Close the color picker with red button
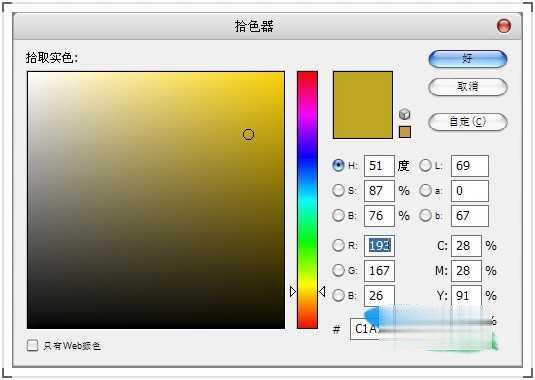This screenshot has height=380, width=535. tap(504, 26)
